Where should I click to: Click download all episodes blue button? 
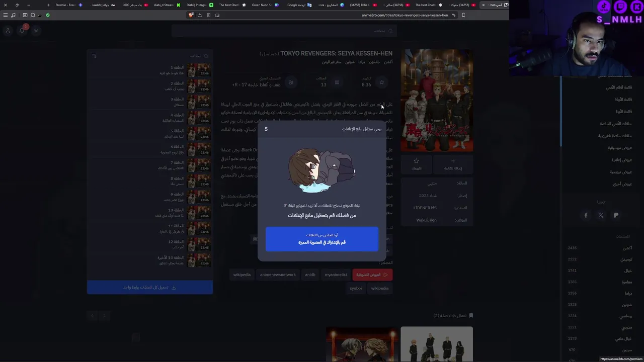click(x=150, y=288)
